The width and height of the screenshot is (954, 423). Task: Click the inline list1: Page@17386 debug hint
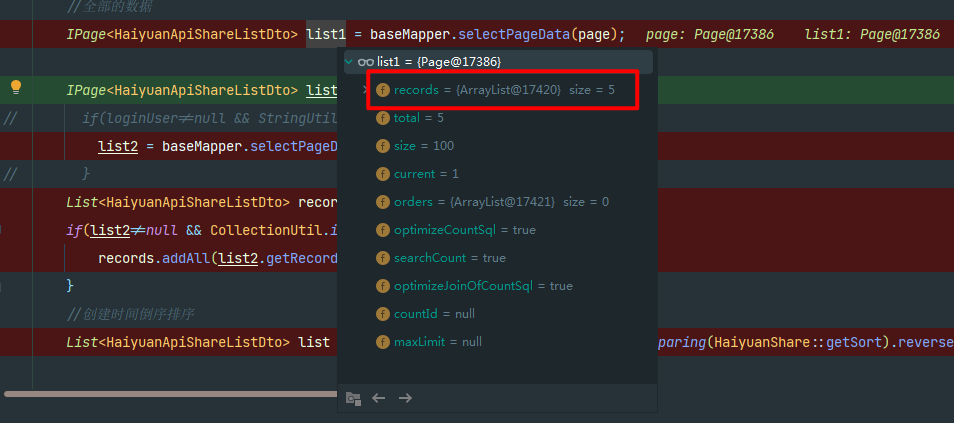pos(871,35)
